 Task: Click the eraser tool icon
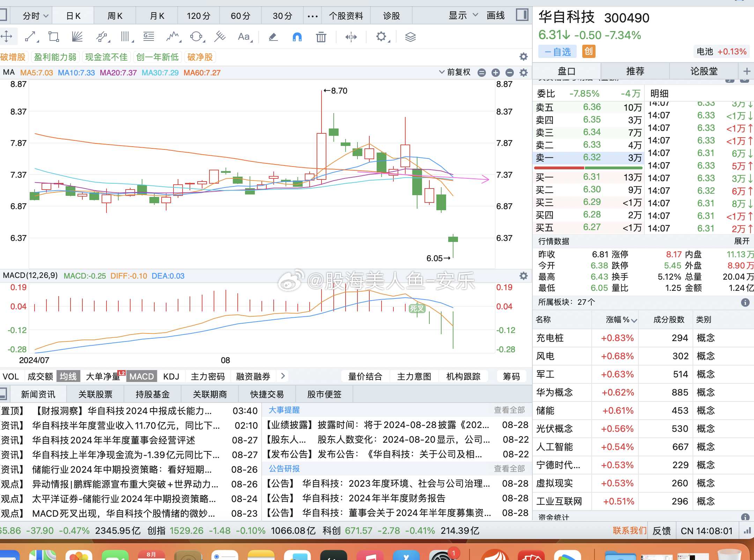tap(273, 37)
